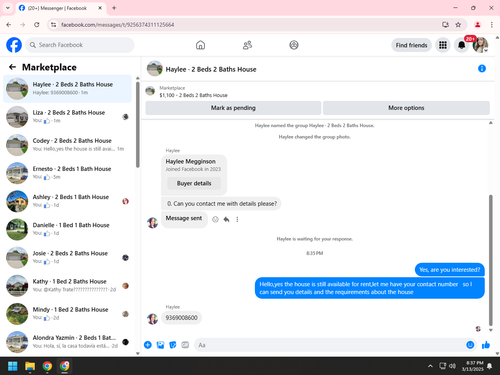Click the address bar URL
500x375 pixels.
click(118, 25)
